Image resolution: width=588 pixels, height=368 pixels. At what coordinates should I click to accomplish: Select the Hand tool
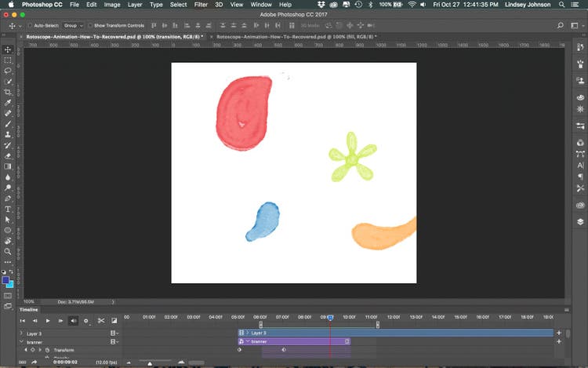coord(8,241)
